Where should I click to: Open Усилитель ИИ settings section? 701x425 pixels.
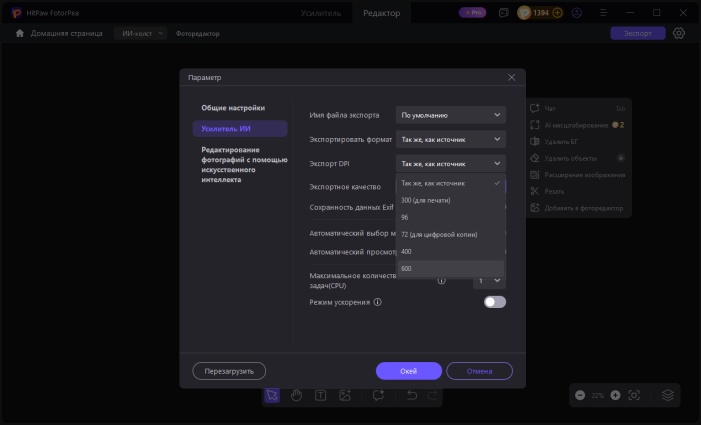point(240,129)
